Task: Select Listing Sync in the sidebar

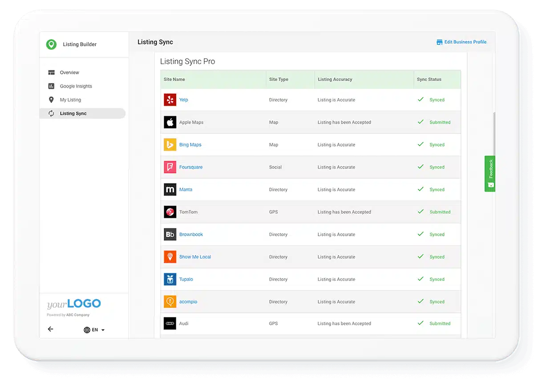Action: (x=73, y=114)
